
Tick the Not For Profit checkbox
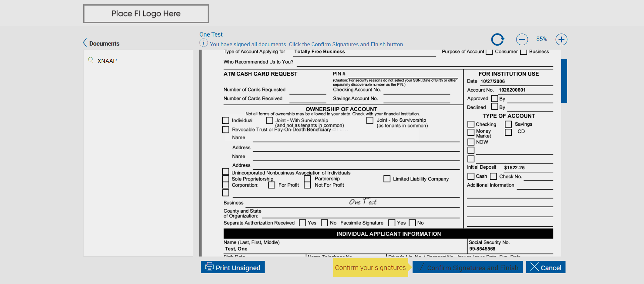pyautogui.click(x=307, y=185)
